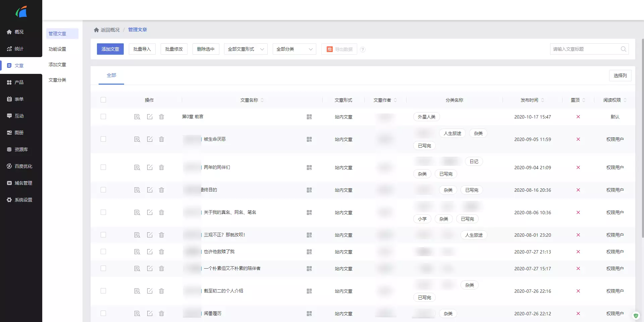Toggle the select-all checkbox in table header

(103, 100)
